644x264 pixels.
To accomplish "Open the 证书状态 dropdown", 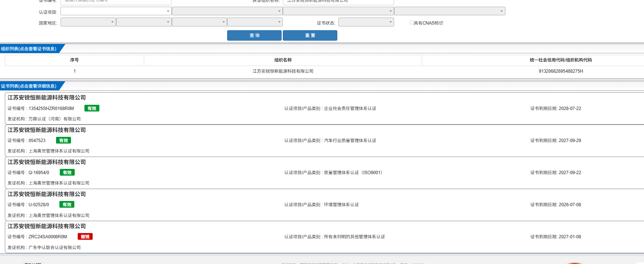I will pyautogui.click(x=366, y=22).
